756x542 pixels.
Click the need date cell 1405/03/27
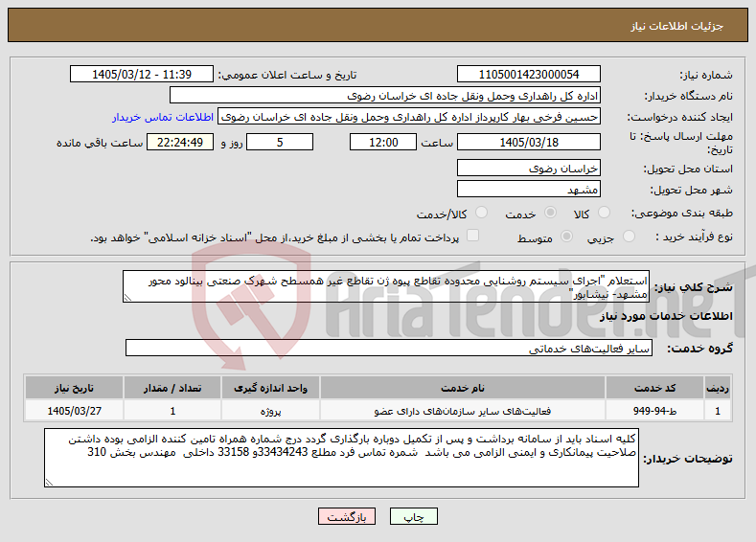coord(74,411)
